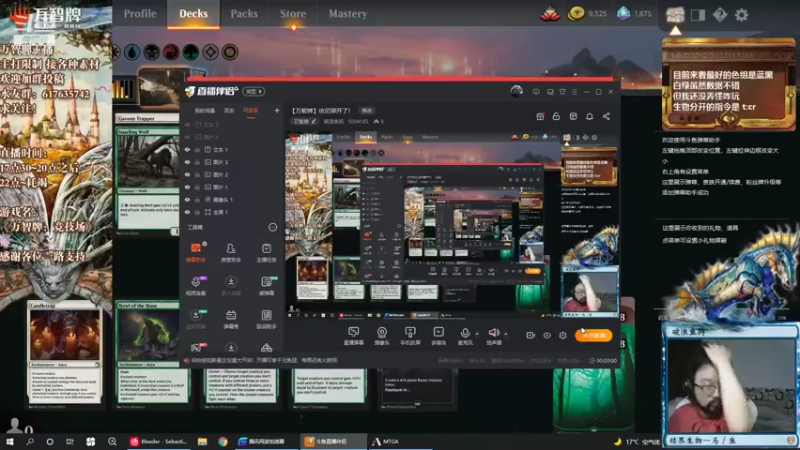Mute the 扬声器 speaker
This screenshot has height=450, width=800.
493,336
